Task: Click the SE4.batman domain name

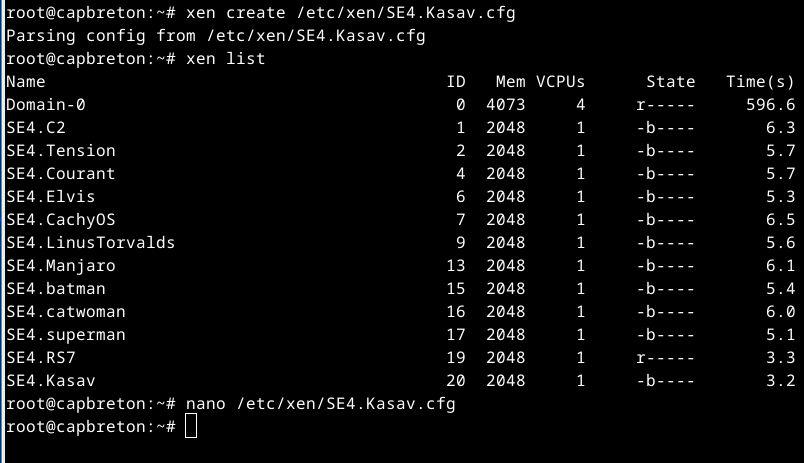Action: pos(55,289)
